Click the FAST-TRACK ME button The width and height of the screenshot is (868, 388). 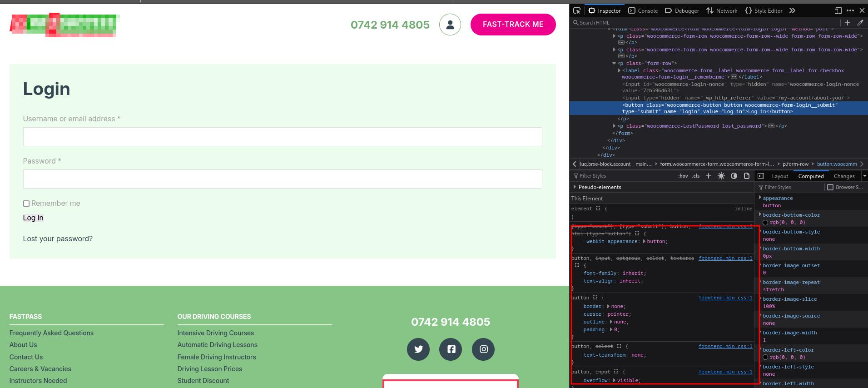point(513,25)
